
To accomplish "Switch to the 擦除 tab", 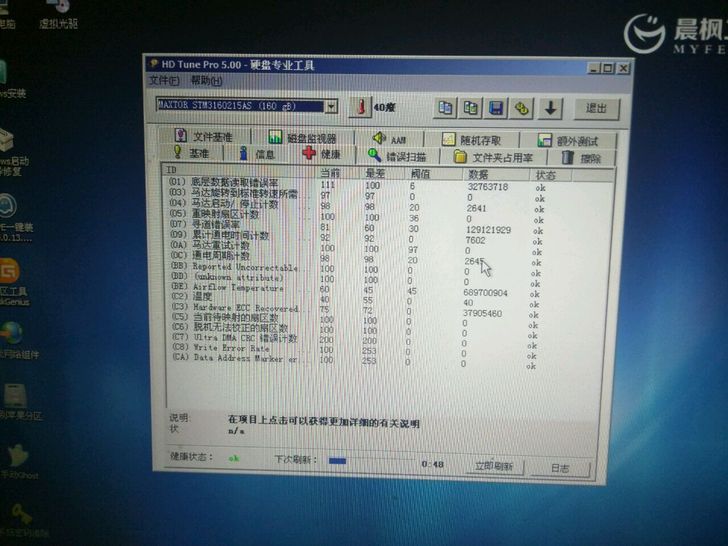I will coord(582,158).
